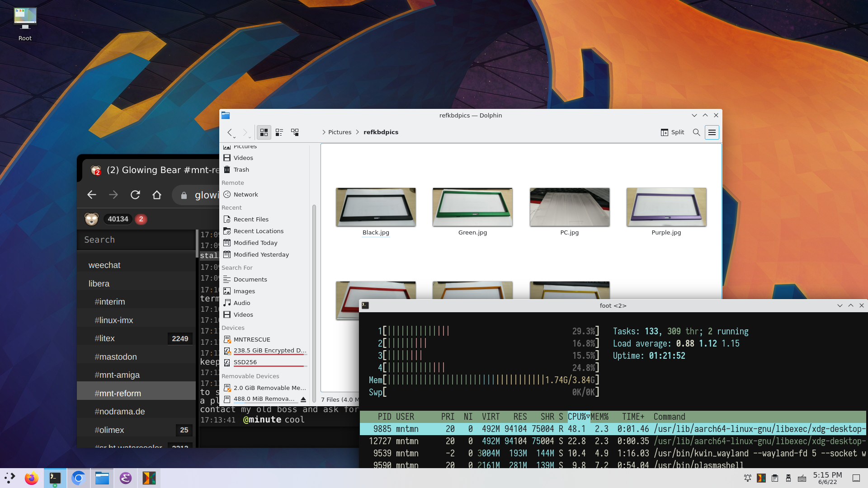This screenshot has width=868, height=488.
Task: Open the #interim channel
Action: click(x=136, y=302)
